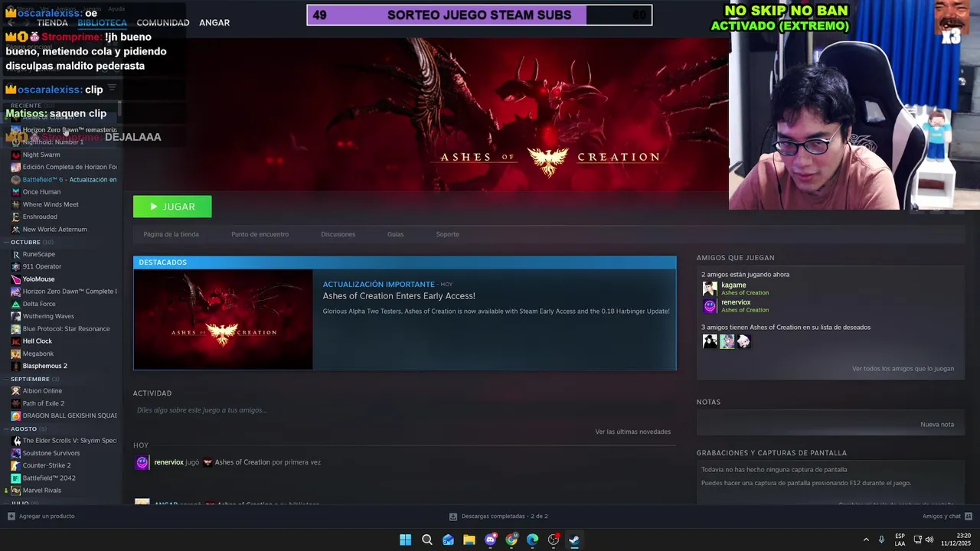Viewport: 980px width, 551px height.
Task: Click the Delta Force game icon
Action: point(15,304)
